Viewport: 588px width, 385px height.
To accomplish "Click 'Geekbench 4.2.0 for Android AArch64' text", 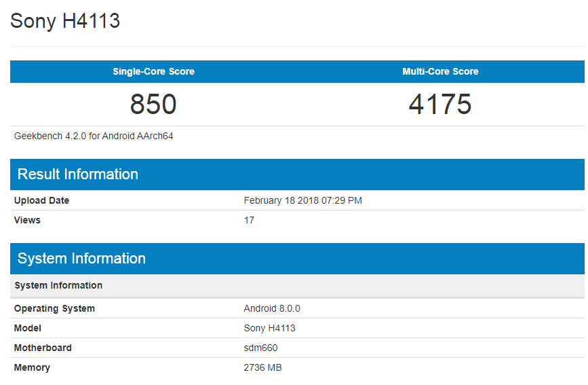I will (x=94, y=136).
